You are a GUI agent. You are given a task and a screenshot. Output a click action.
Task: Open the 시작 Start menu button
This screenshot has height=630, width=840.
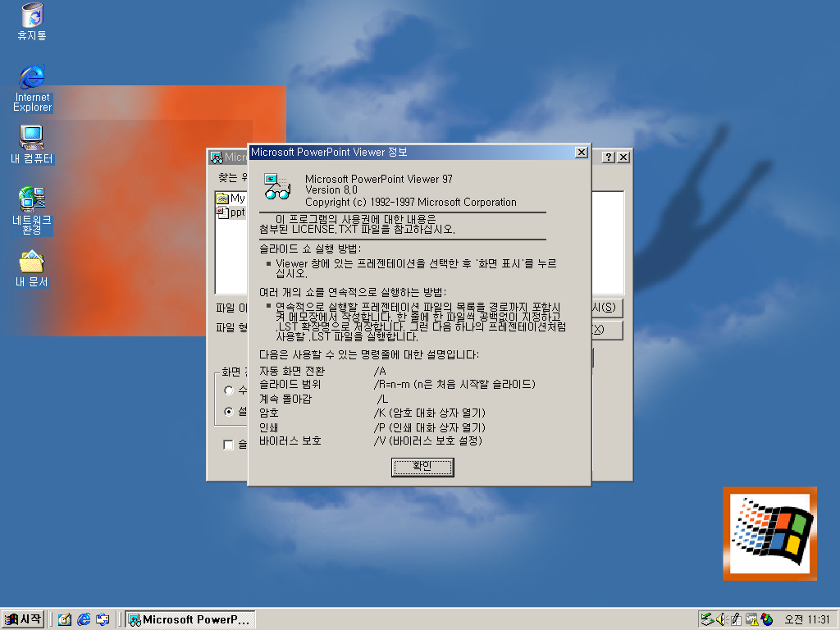pyautogui.click(x=23, y=619)
